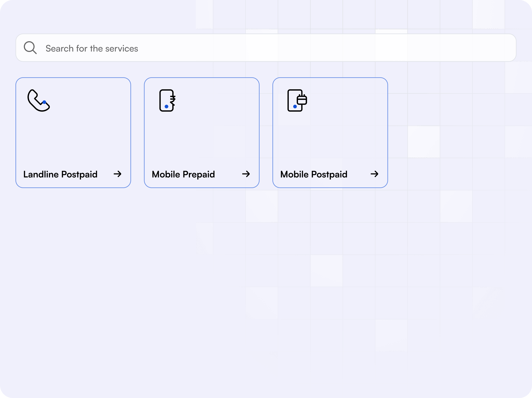Click the Mobile Prepaid phone rupee icon
The width and height of the screenshot is (532, 398).
pyautogui.click(x=167, y=100)
